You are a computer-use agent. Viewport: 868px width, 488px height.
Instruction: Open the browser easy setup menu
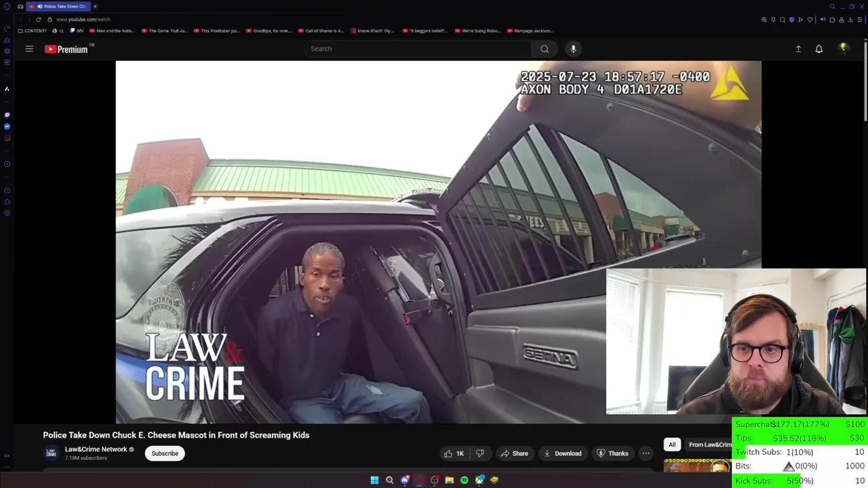pos(860,20)
